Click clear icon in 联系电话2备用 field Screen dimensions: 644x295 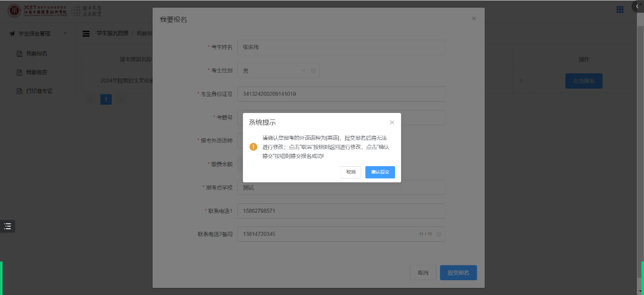pyautogui.click(x=438, y=235)
